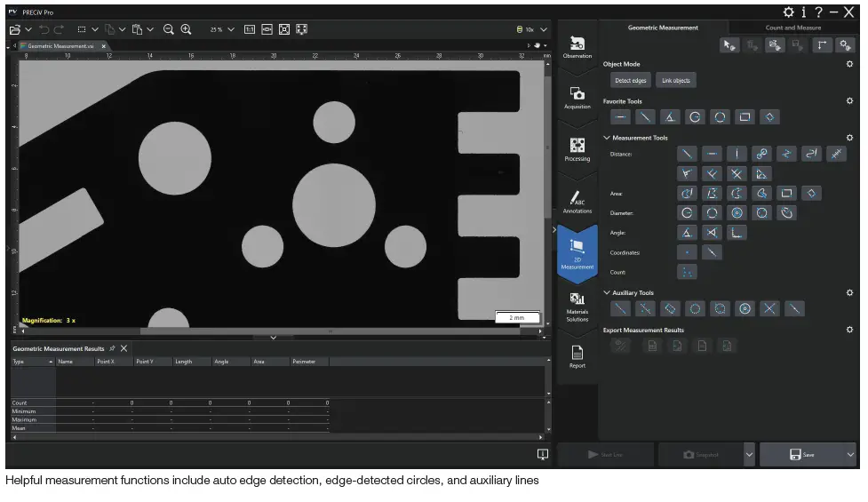Open the 25% zoom level dropdown

[x=231, y=29]
